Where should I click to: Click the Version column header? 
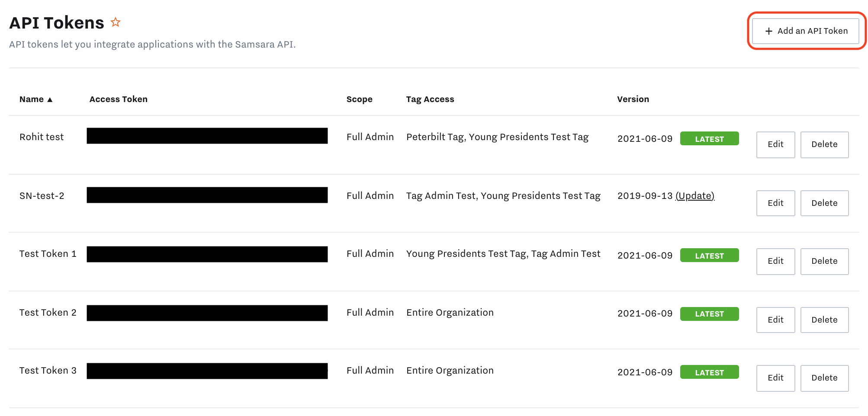point(633,99)
